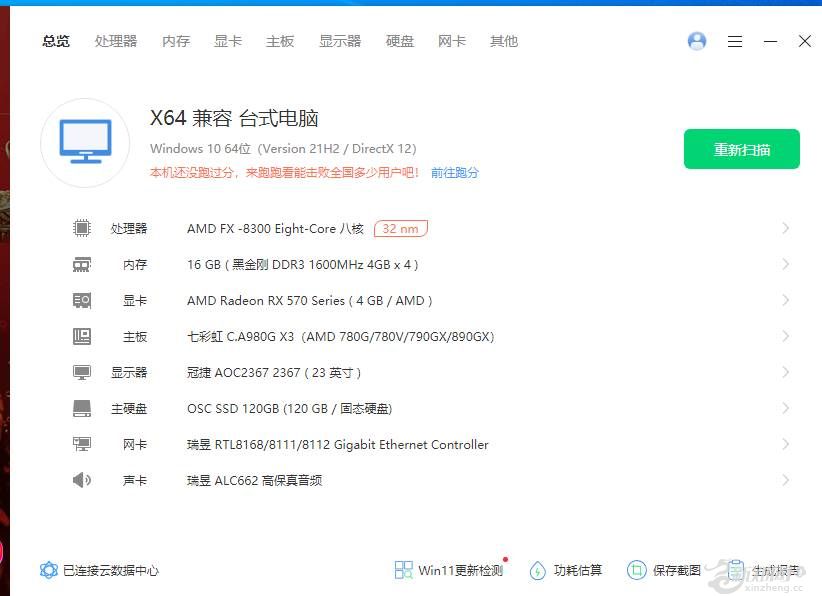
Task: Click the graphics card icon
Action: (82, 300)
